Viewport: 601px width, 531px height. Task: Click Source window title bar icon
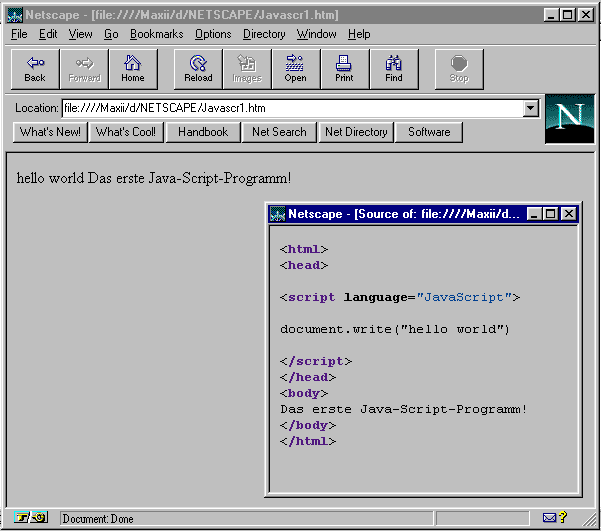[278, 214]
